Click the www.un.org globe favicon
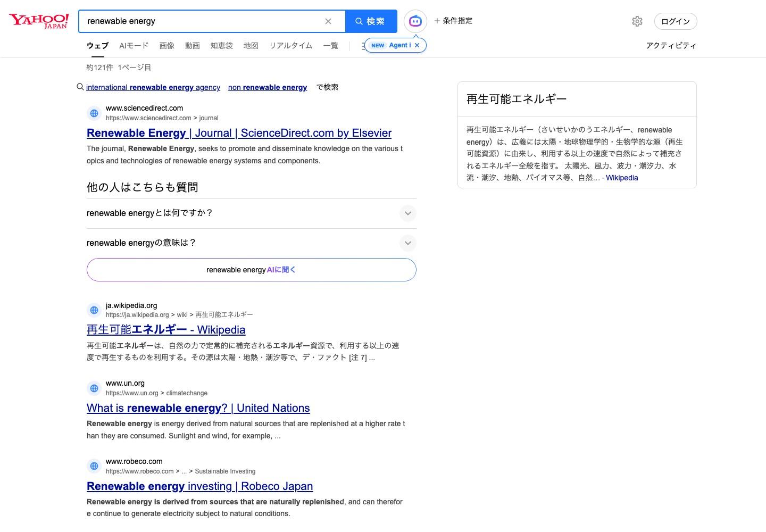The image size is (766, 532). coord(94,388)
